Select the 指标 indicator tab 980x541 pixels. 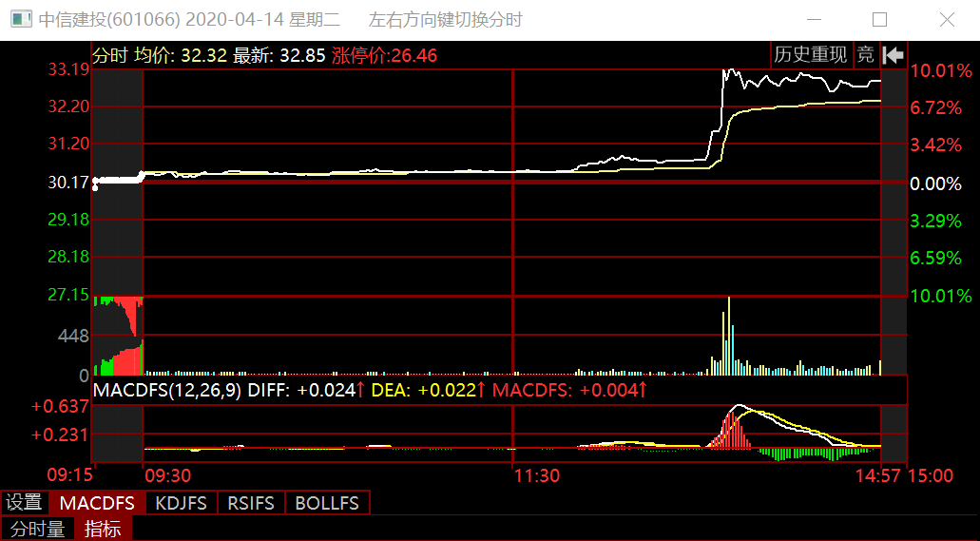[103, 529]
